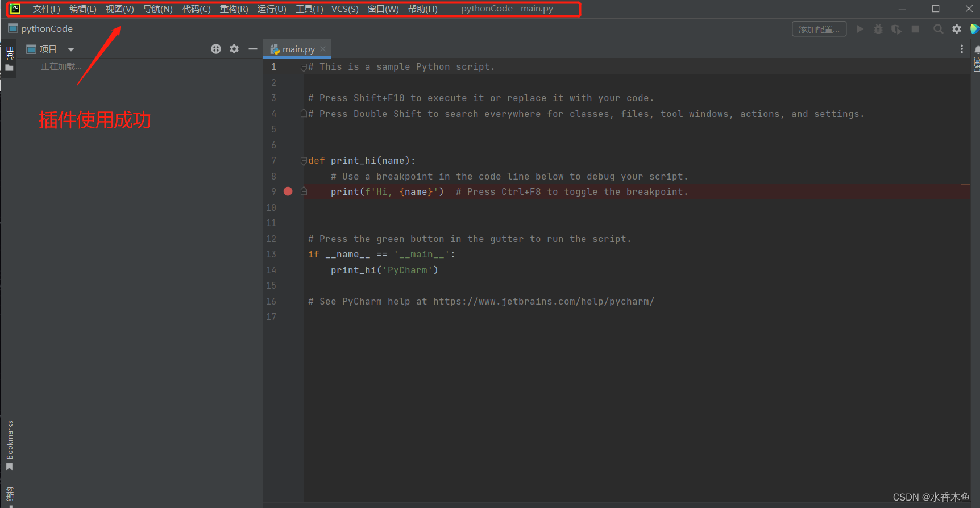Screen dimensions: 980x508
Task: Click fold end marker on line 4
Action: click(x=304, y=114)
